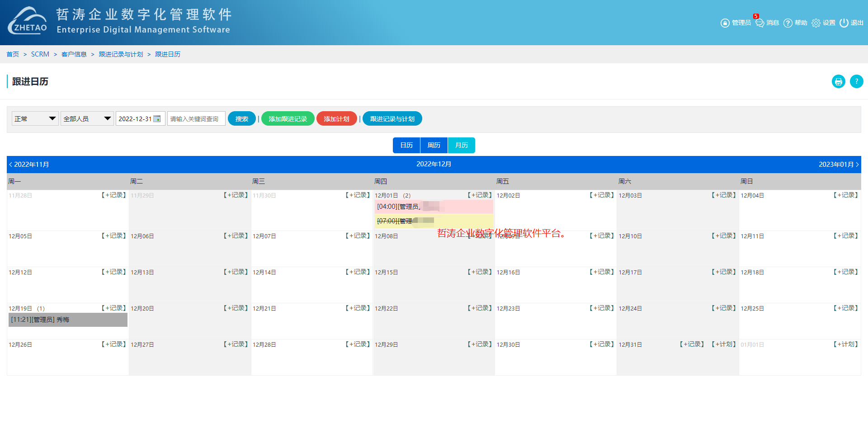Screen dimensions: 868x438
Task: Add a record on 12月05日
Action: pos(113,236)
